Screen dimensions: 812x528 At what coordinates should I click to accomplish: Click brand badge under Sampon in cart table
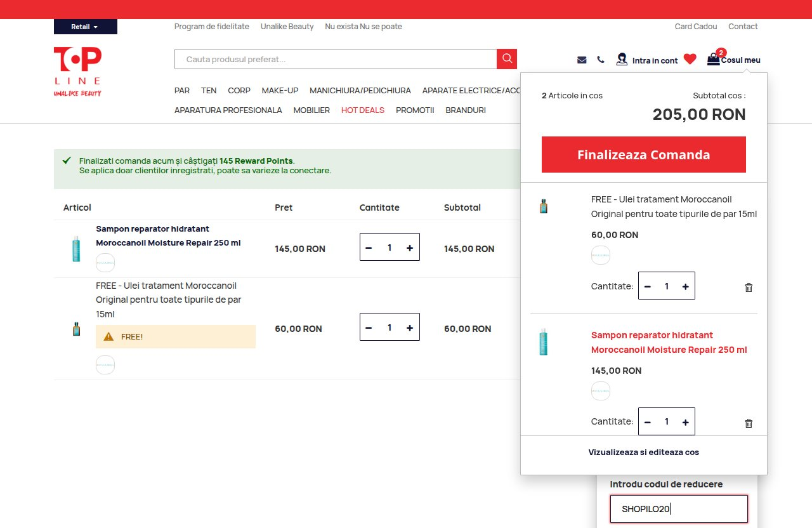point(105,263)
